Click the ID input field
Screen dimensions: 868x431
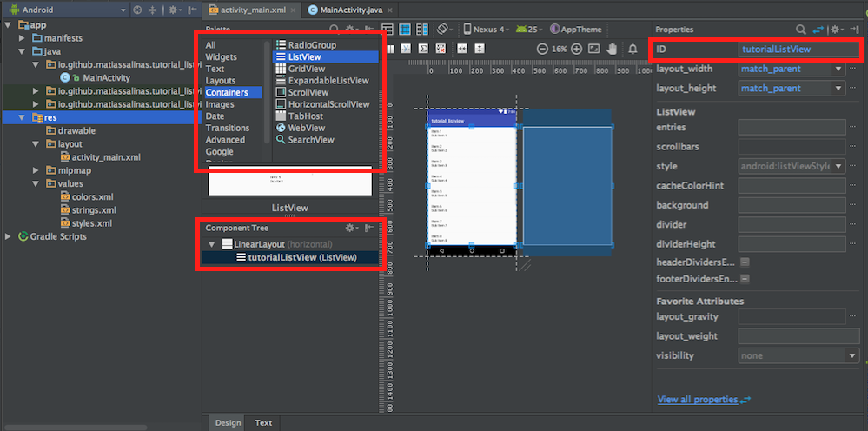pyautogui.click(x=792, y=50)
